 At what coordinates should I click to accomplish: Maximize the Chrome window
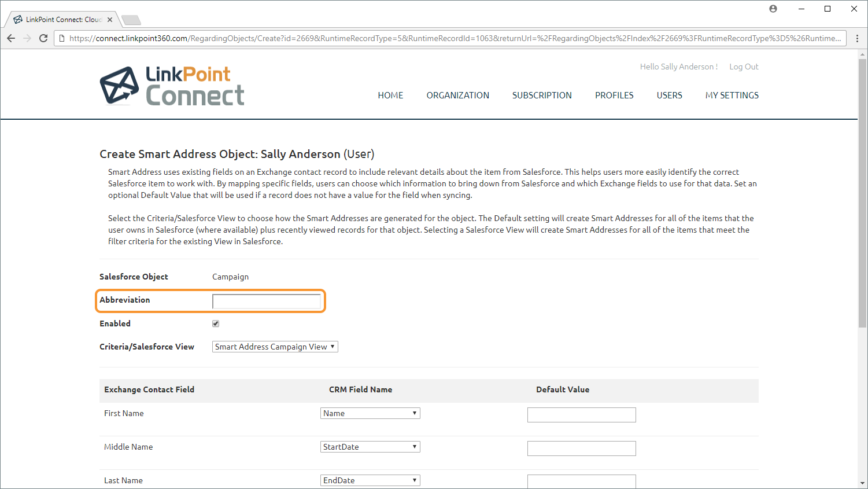click(828, 9)
